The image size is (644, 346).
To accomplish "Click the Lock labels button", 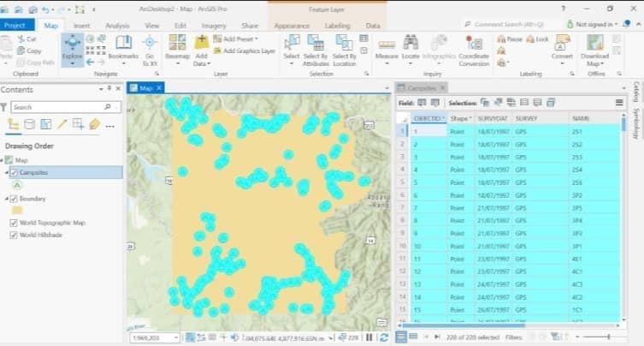I will pos(538,39).
